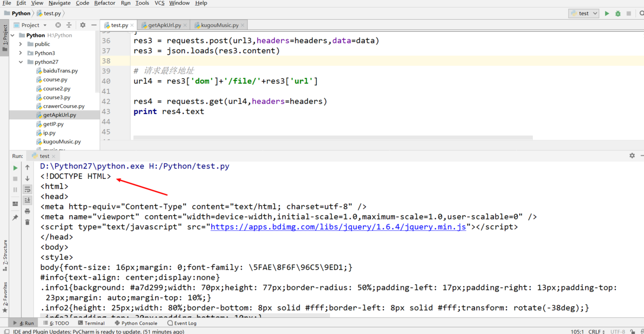Collapse the Python project root node
Viewport: 644px width, 334px height.
pos(12,35)
